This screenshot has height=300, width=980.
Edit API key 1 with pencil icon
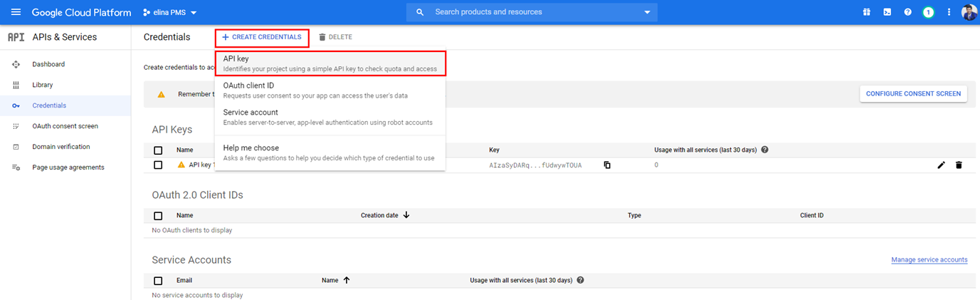(x=942, y=165)
